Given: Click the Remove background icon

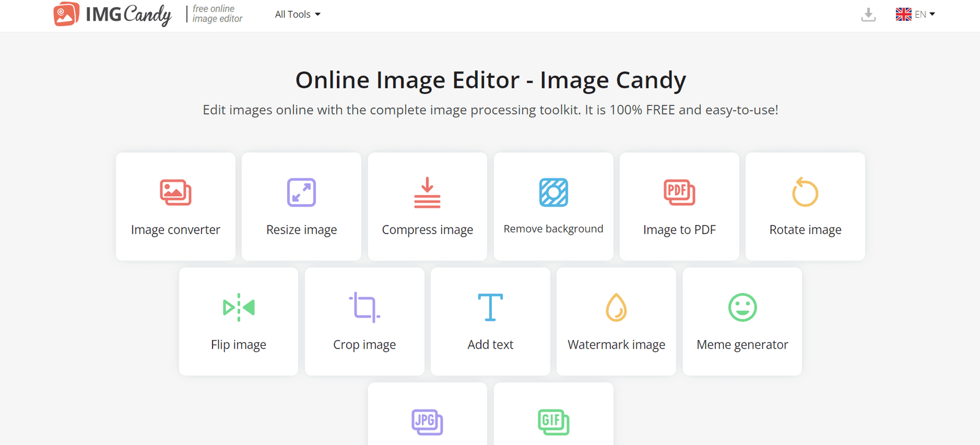Looking at the screenshot, I should [x=553, y=192].
